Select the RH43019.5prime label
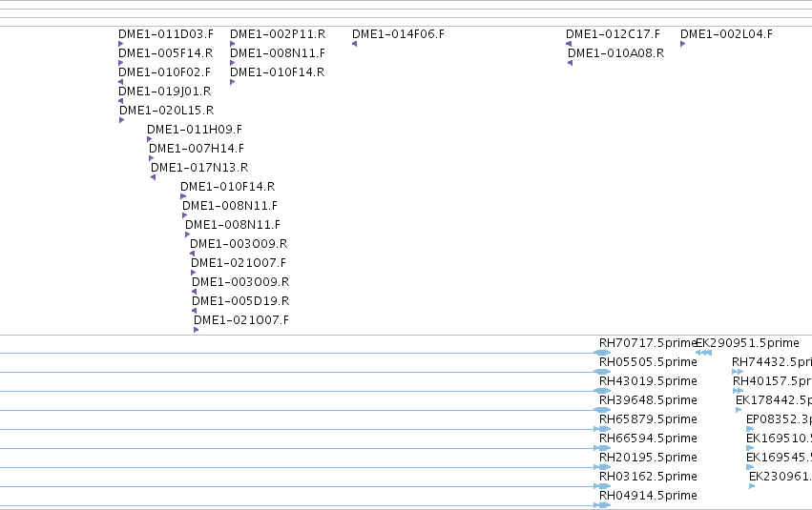Image resolution: width=812 pixels, height=510 pixels. (648, 381)
